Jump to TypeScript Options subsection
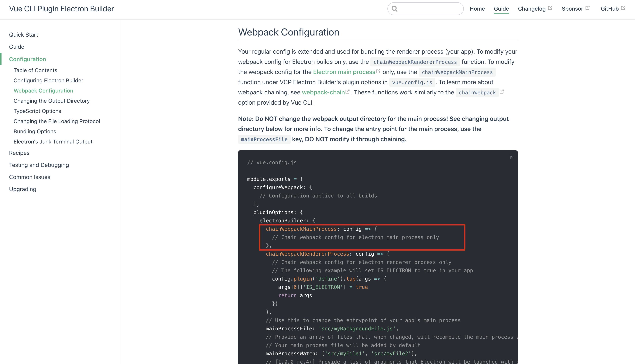 [x=37, y=111]
